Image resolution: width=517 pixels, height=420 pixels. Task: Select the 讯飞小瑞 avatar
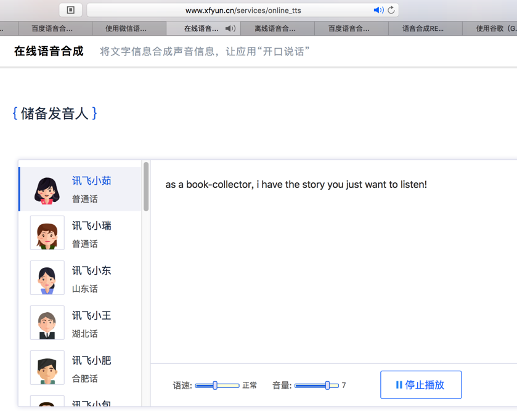[x=47, y=233]
